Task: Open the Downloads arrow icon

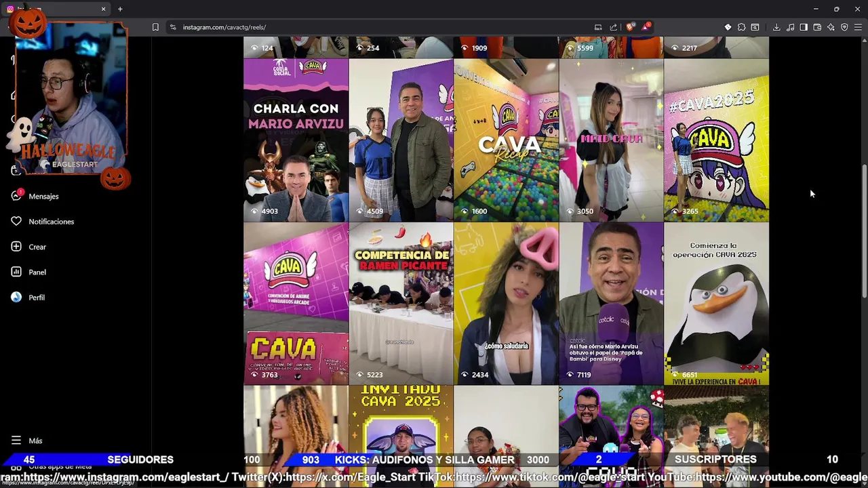Action: point(776,27)
